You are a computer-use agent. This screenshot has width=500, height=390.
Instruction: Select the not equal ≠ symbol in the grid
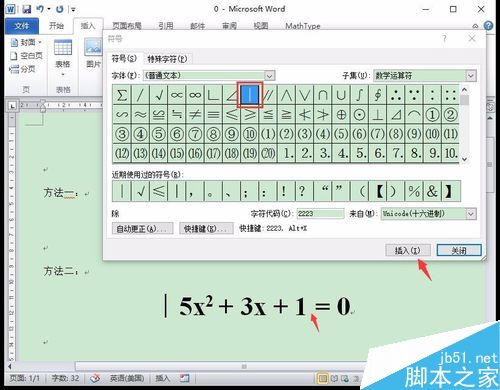195,115
